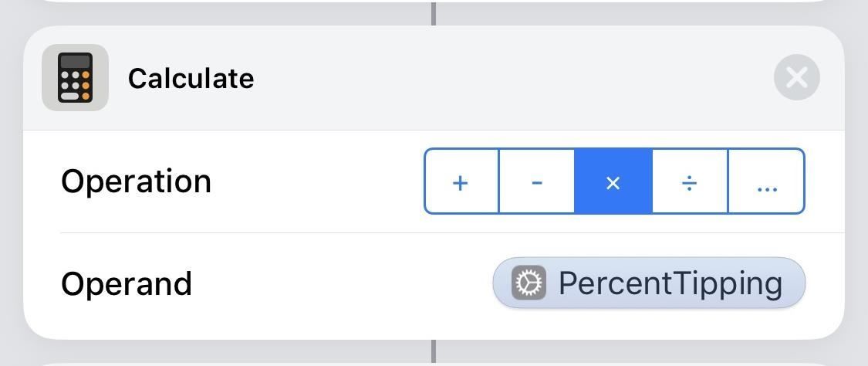Open more operations via the ellipsis segment
868x366 pixels.
click(x=767, y=182)
